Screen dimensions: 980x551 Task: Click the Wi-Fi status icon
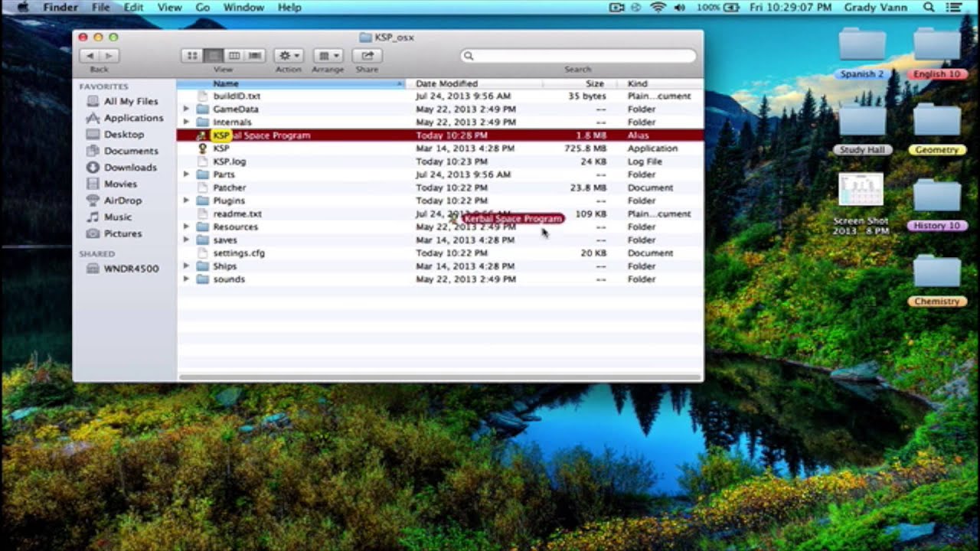point(658,7)
